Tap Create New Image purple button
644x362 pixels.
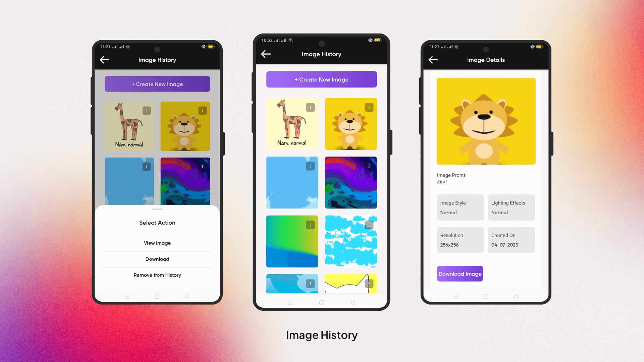click(x=322, y=79)
